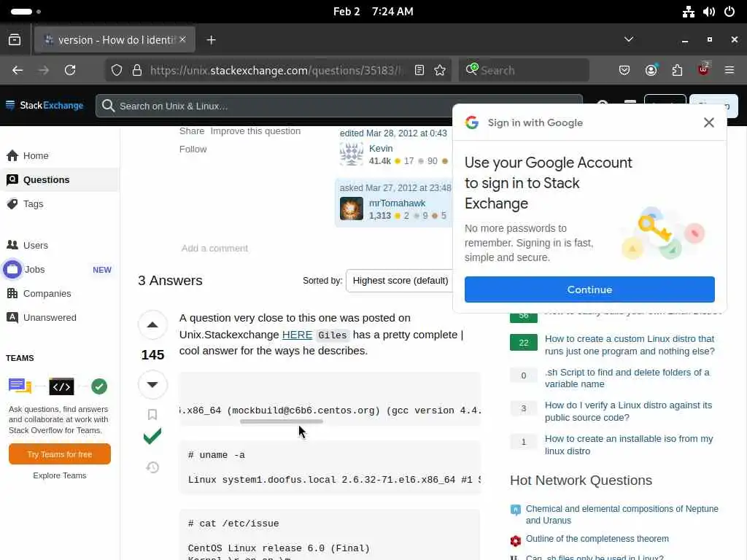This screenshot has width=747, height=560.
Task: Downvote the answer scored 145
Action: click(x=152, y=384)
